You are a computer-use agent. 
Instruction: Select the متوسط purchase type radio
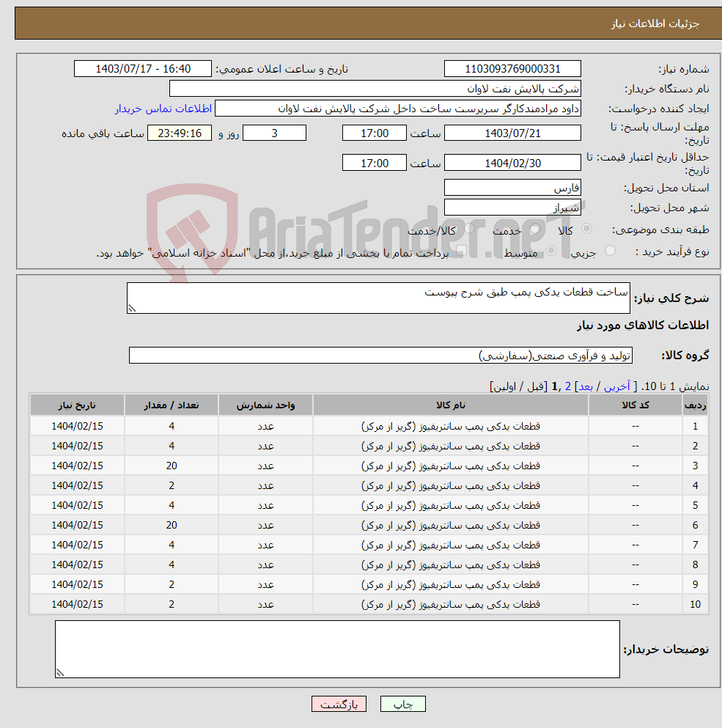(x=551, y=251)
